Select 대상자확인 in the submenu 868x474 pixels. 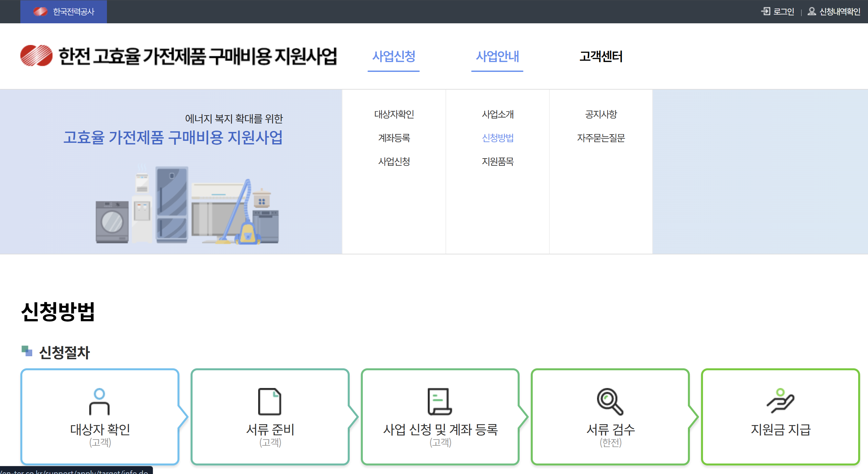[394, 114]
